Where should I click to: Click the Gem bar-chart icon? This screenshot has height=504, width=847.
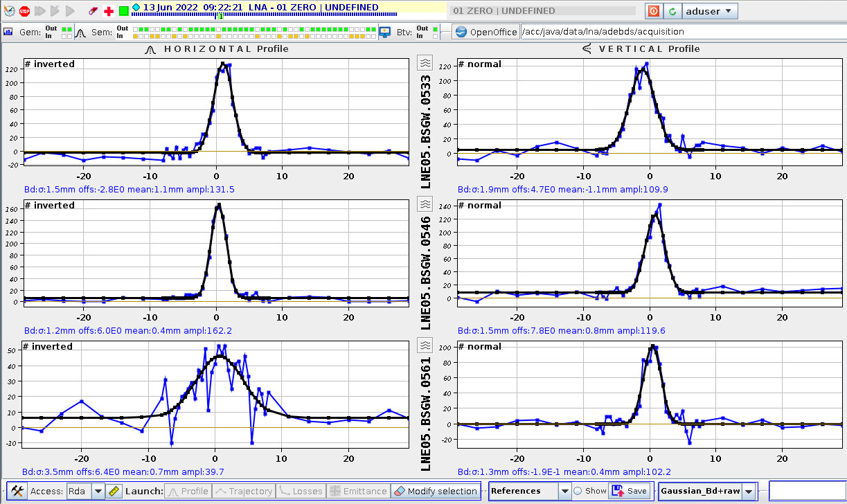(8, 32)
